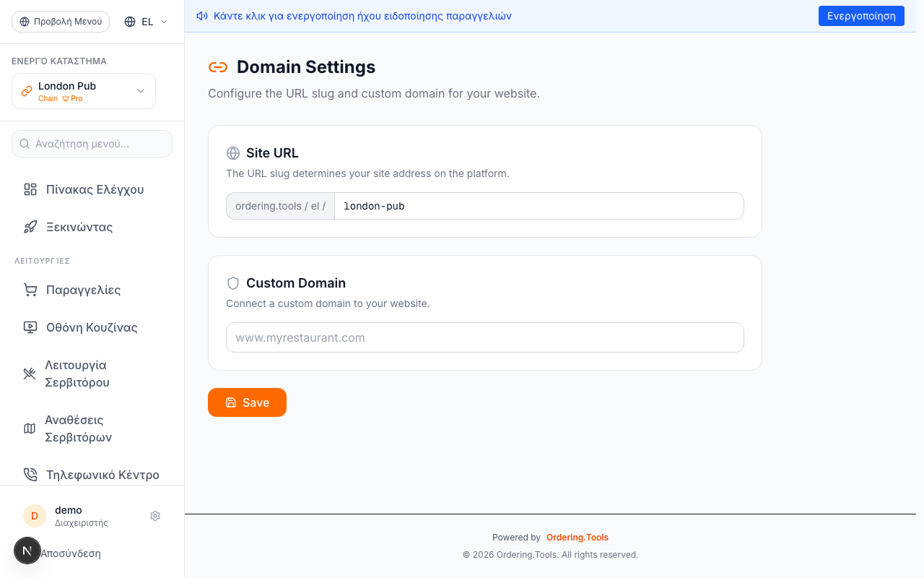The width and height of the screenshot is (924, 578).
Task: Open Αναθέσεις Σερβιτόρων assignments
Action: click(92, 428)
